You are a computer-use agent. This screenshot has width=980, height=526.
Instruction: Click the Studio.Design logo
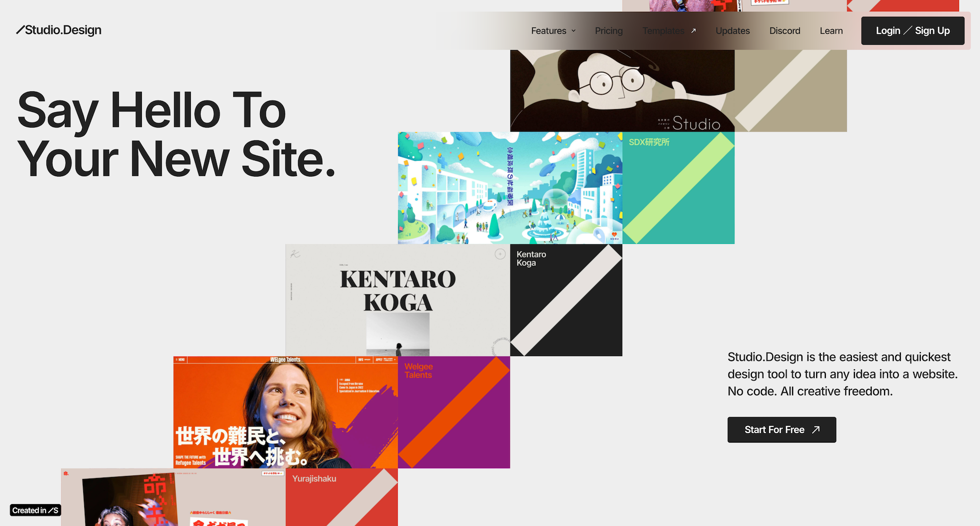(59, 30)
